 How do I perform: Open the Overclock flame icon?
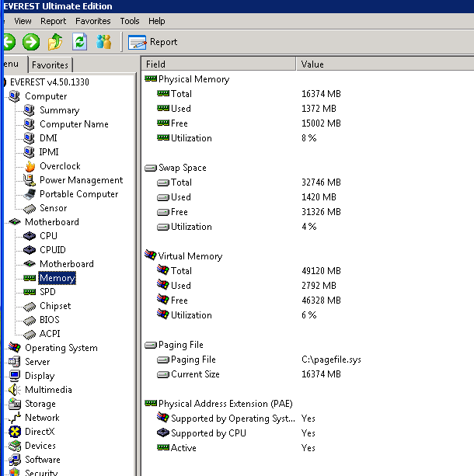click(30, 166)
